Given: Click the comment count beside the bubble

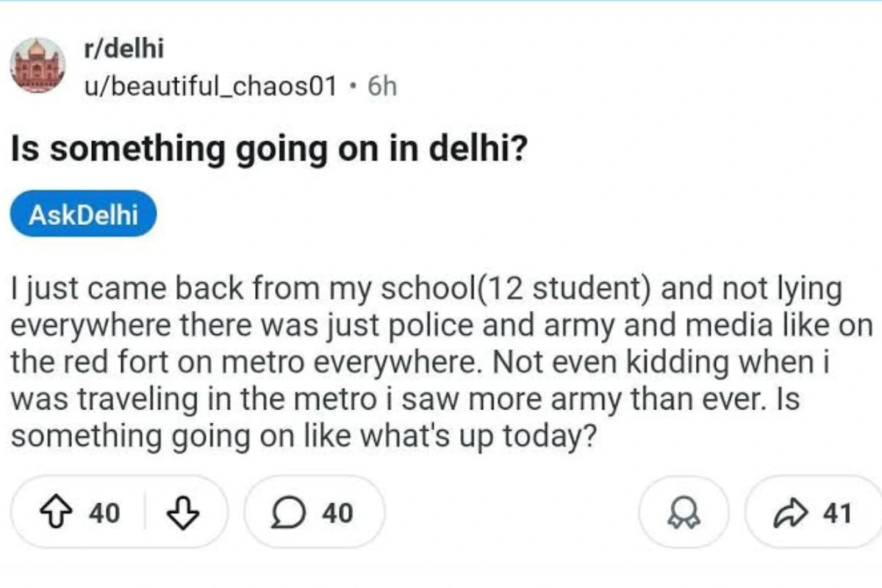Looking at the screenshot, I should [x=337, y=512].
